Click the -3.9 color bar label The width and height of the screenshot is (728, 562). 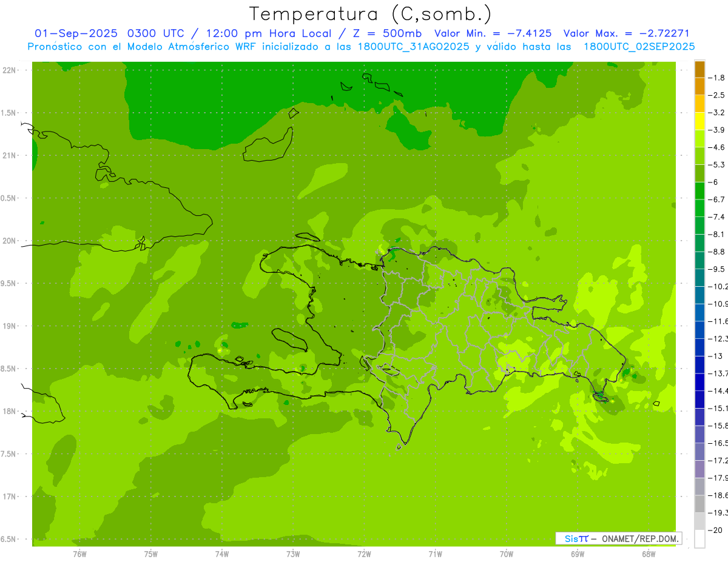[716, 130]
